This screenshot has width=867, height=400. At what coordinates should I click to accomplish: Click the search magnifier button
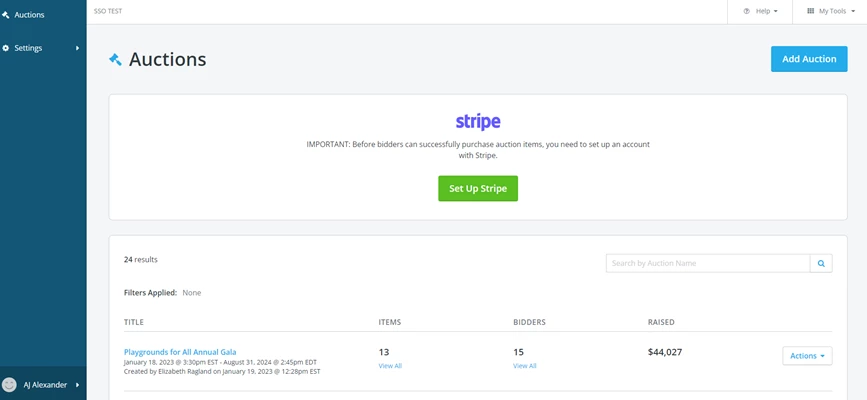[x=821, y=263]
